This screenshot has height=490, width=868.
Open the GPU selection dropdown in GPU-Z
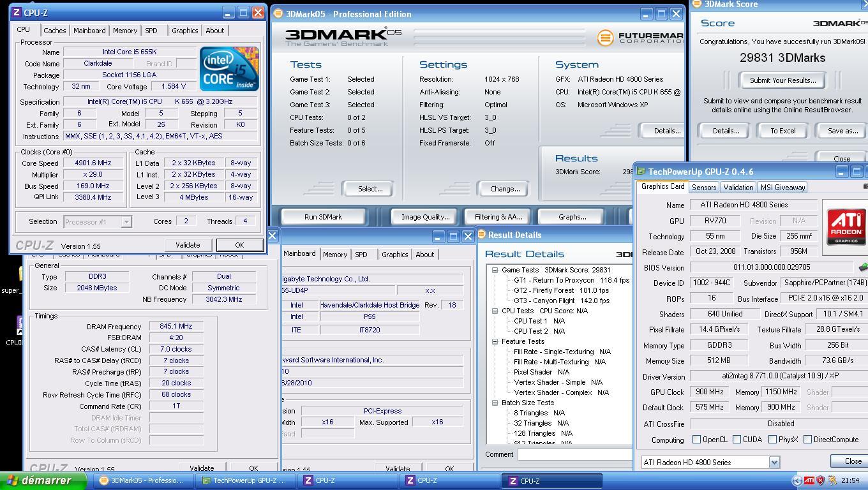[774, 463]
